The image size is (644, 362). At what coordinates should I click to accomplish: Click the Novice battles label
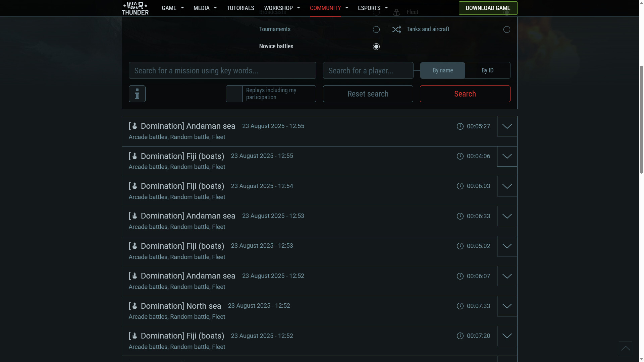(x=276, y=46)
